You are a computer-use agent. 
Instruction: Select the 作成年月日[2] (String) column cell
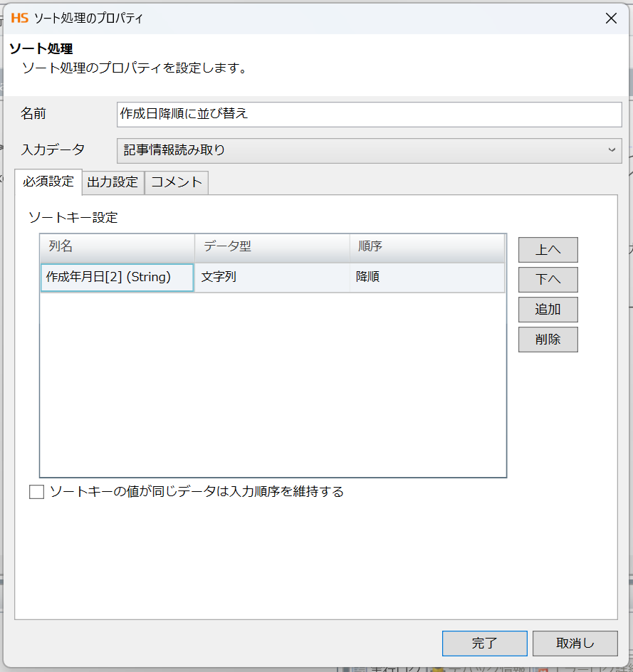click(x=116, y=278)
